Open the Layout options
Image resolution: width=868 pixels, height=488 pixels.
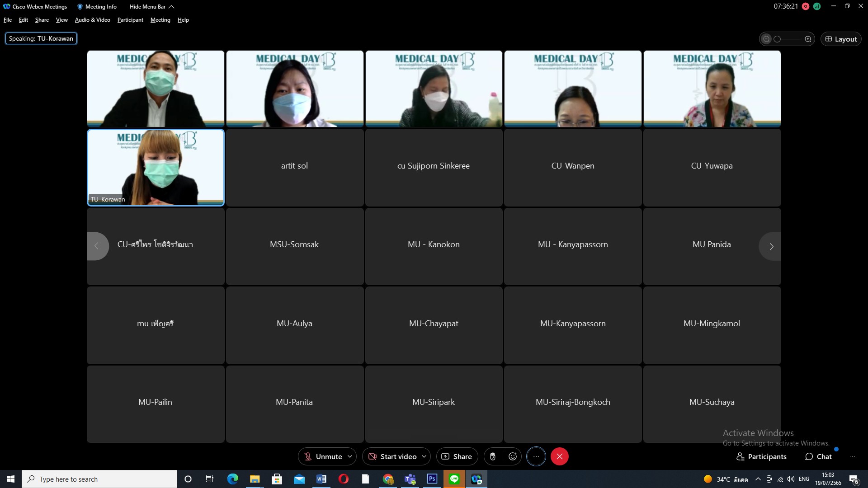(x=841, y=39)
